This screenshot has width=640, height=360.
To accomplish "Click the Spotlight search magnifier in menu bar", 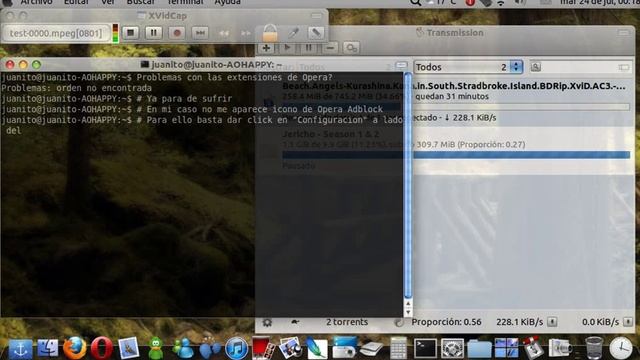I will [x=416, y=2].
